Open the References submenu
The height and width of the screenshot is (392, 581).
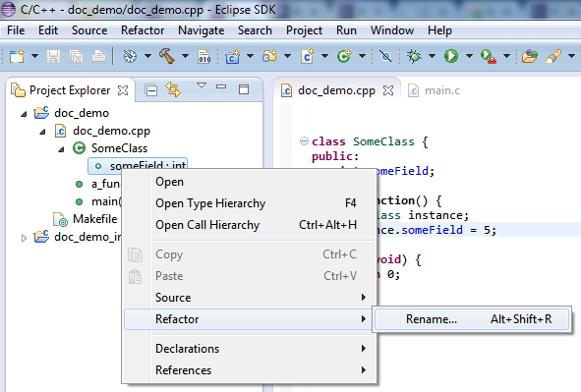(x=250, y=370)
